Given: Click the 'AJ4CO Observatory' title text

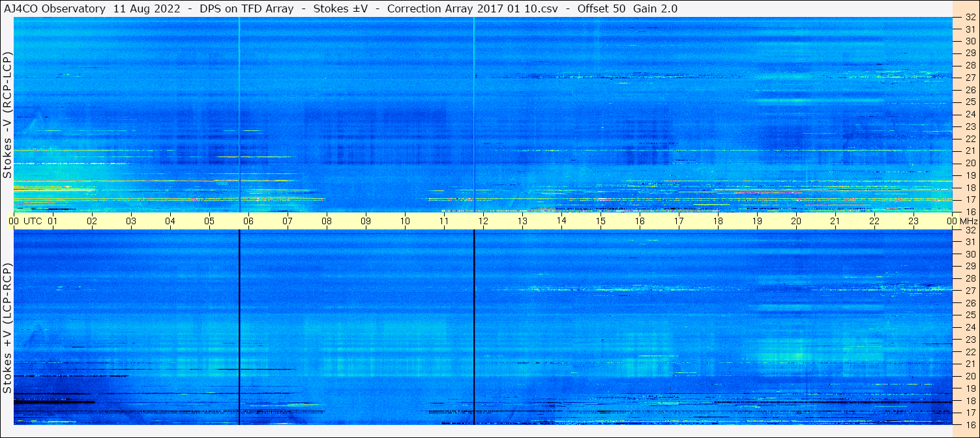Looking at the screenshot, I should coord(55,8).
